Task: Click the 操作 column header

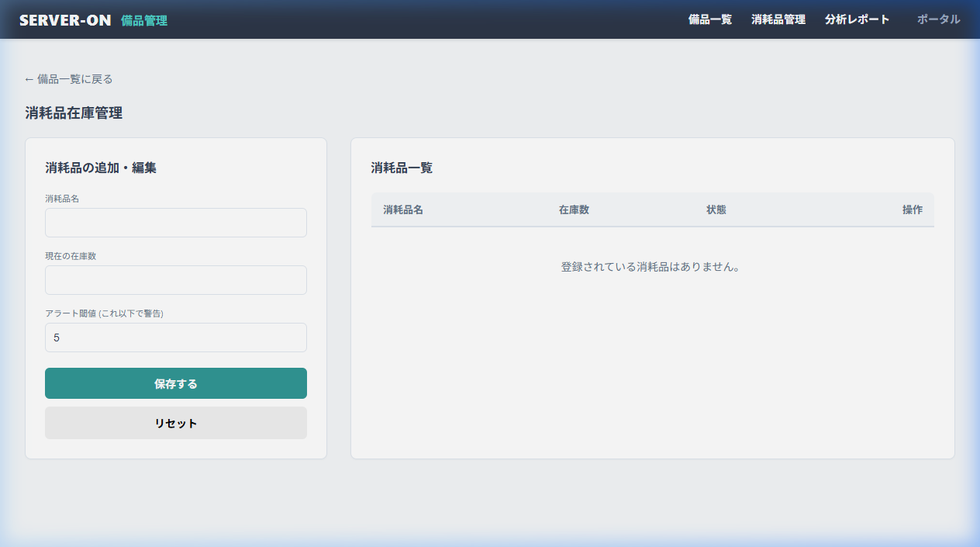Action: [913, 209]
